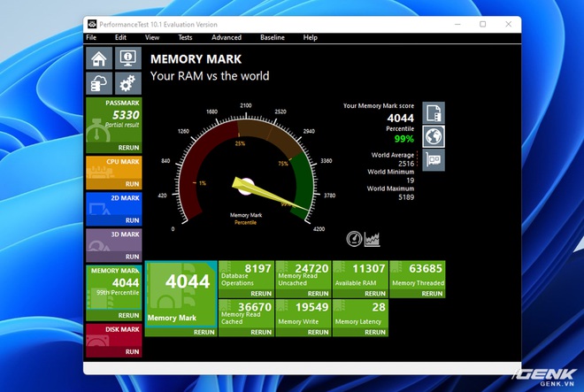The width and height of the screenshot is (584, 392).
Task: Run the Disk Mark test
Action: pyautogui.click(x=132, y=351)
